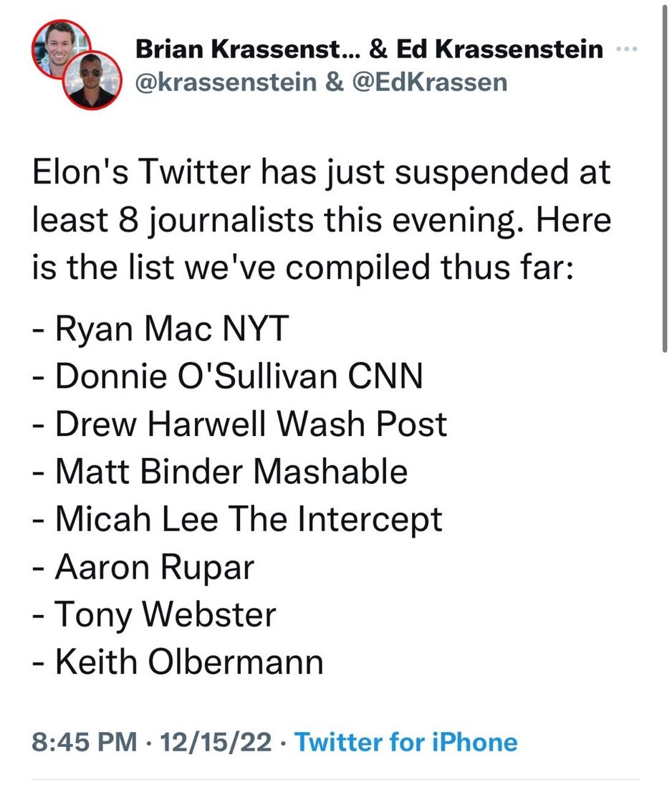Click the Donnie O'Sullivan CNN line
The width and height of the screenshot is (672, 785).
point(228,376)
